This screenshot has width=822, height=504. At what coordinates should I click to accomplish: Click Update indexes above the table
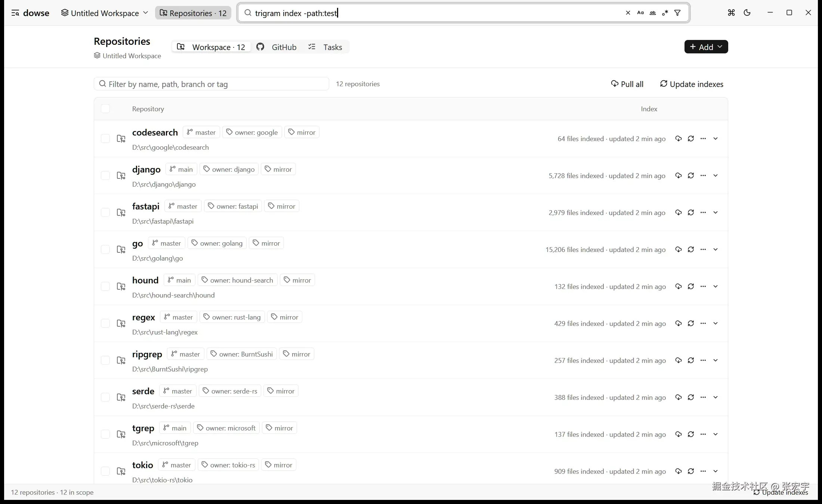pos(692,84)
